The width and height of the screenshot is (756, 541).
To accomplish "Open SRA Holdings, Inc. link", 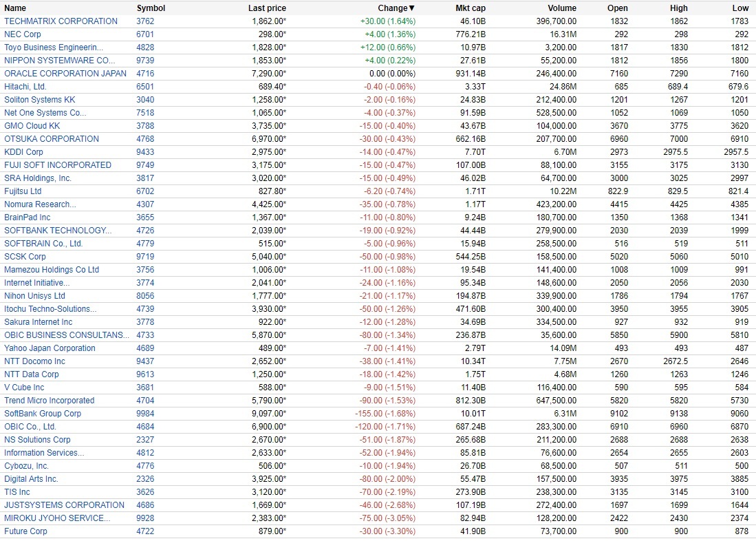I will pyautogui.click(x=38, y=178).
